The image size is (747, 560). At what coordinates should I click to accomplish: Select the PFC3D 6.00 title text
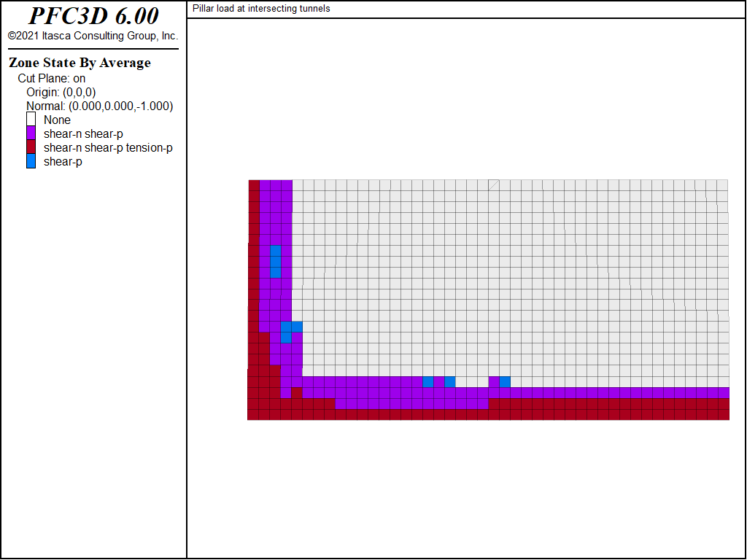pyautogui.click(x=93, y=16)
